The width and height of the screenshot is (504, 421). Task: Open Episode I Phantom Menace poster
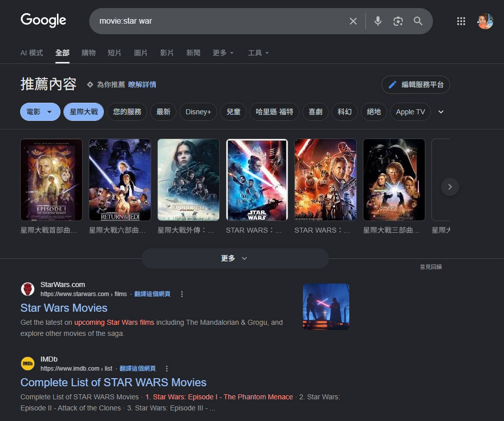tap(51, 179)
